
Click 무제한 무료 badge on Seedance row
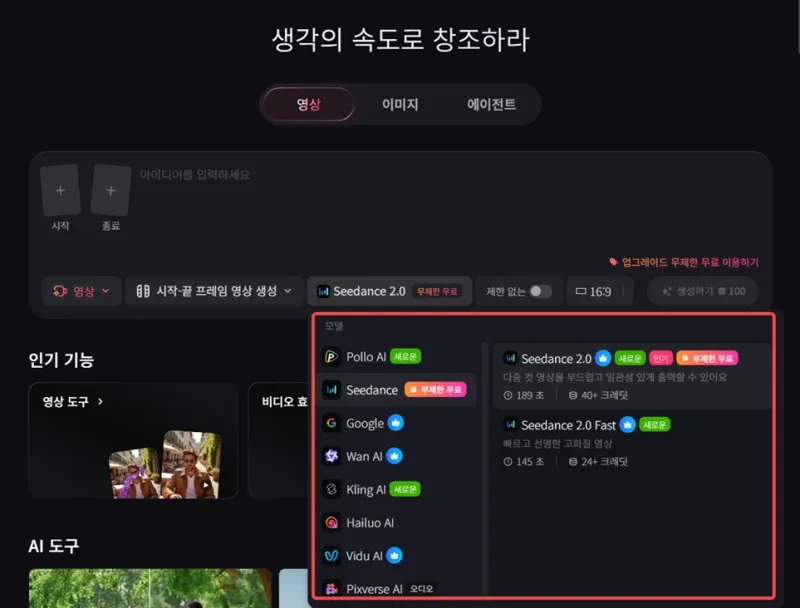[x=436, y=390]
